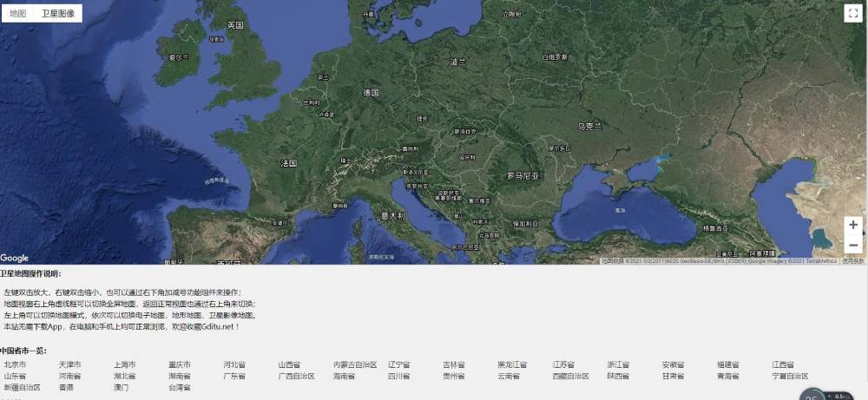This screenshot has height=400, width=868.
Task: Select 内蒙古自治区 from province list
Action: (355, 365)
